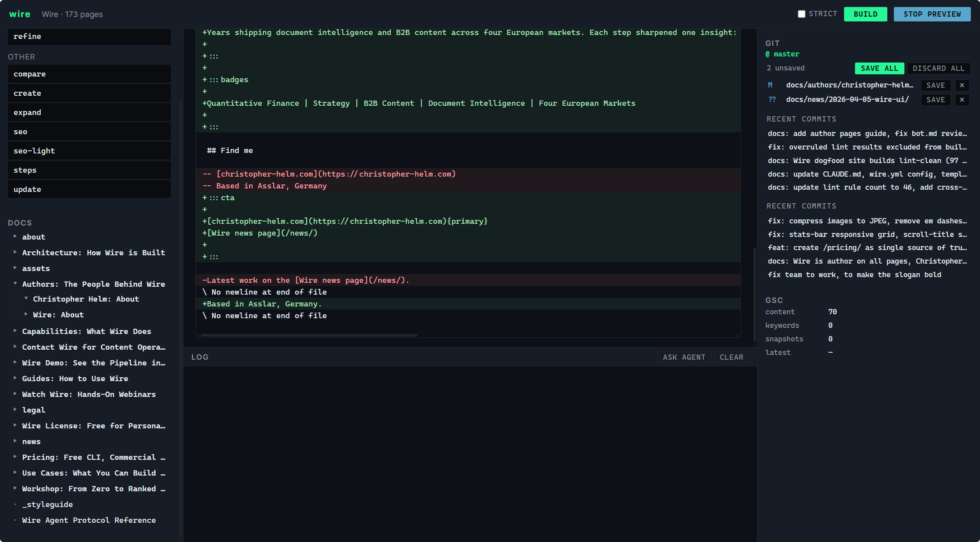Click ASK AGENT in the LOG panel
The image size is (980, 542).
tap(684, 357)
